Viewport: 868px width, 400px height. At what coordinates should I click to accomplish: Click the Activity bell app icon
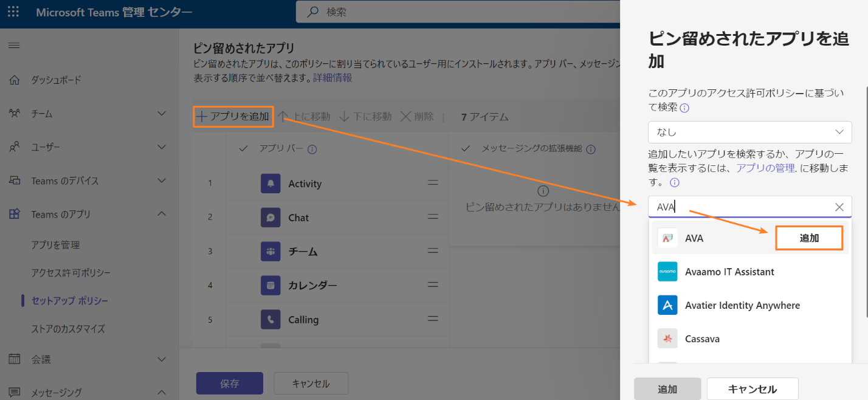coord(270,184)
